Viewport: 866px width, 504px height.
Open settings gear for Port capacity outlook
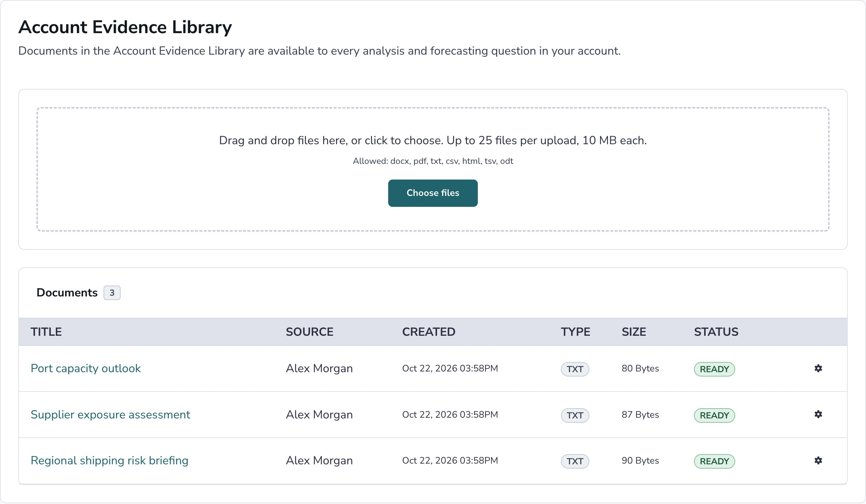coord(818,368)
